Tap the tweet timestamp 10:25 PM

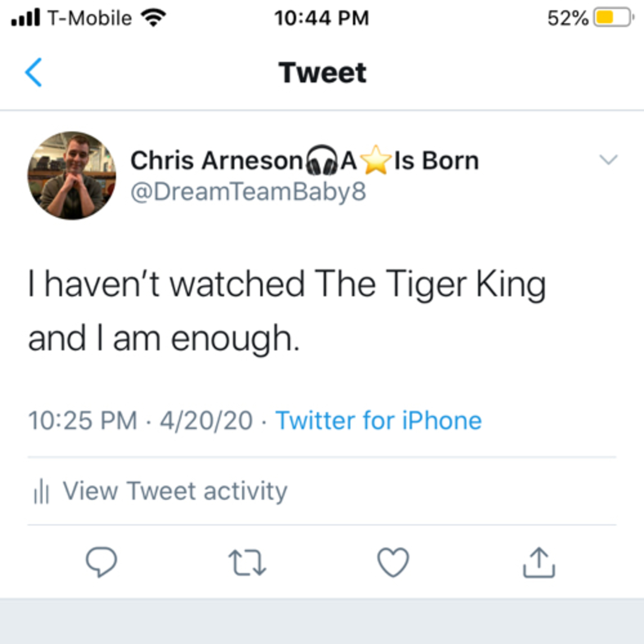(83, 420)
